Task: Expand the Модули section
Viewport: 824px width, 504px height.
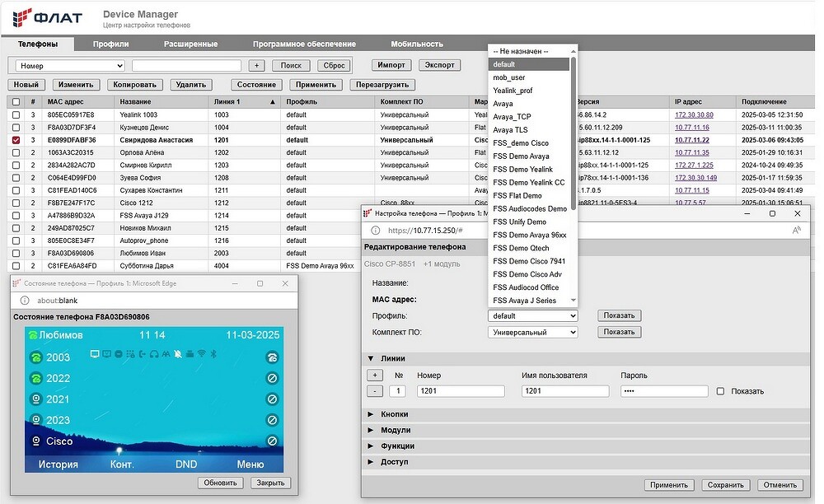Action: (x=371, y=430)
